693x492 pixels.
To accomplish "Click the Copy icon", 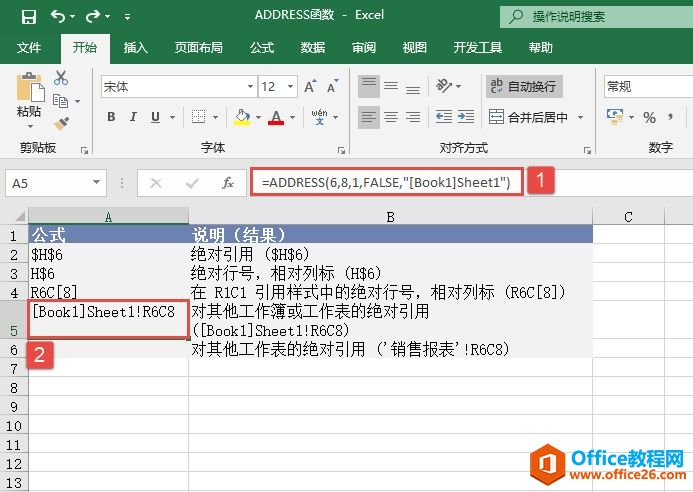I will pos(61,101).
